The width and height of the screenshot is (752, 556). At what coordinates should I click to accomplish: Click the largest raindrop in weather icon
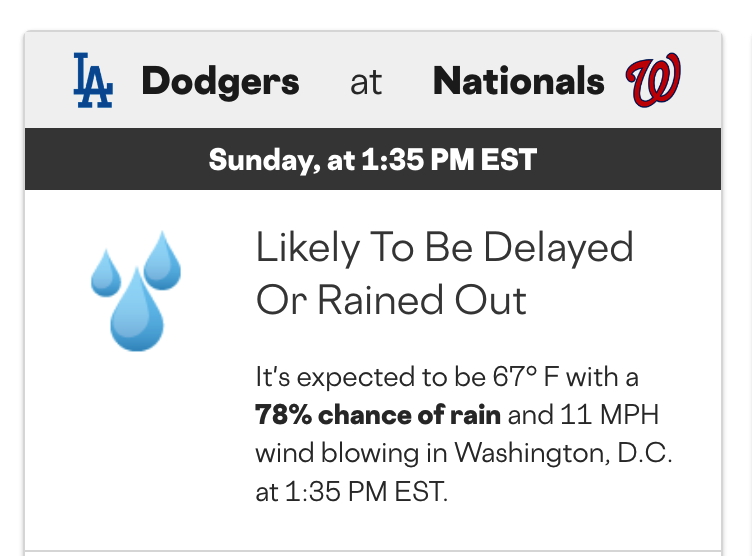pyautogui.click(x=137, y=312)
